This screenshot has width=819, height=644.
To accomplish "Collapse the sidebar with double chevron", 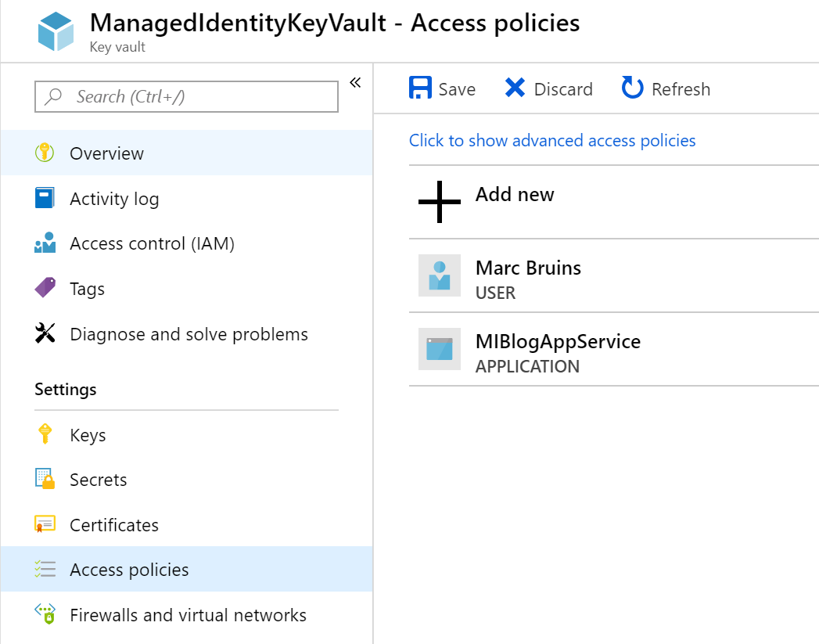I will [355, 82].
